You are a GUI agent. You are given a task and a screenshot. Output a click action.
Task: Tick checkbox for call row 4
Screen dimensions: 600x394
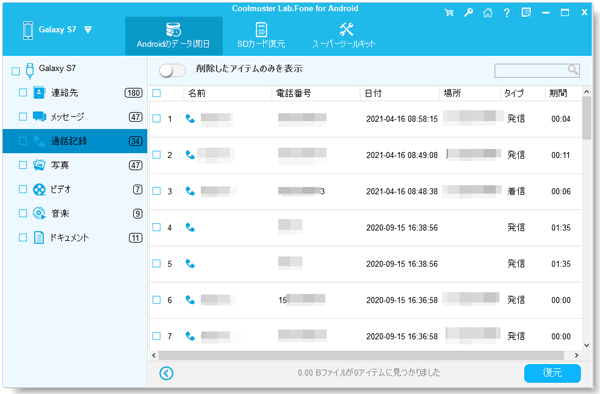[157, 227]
